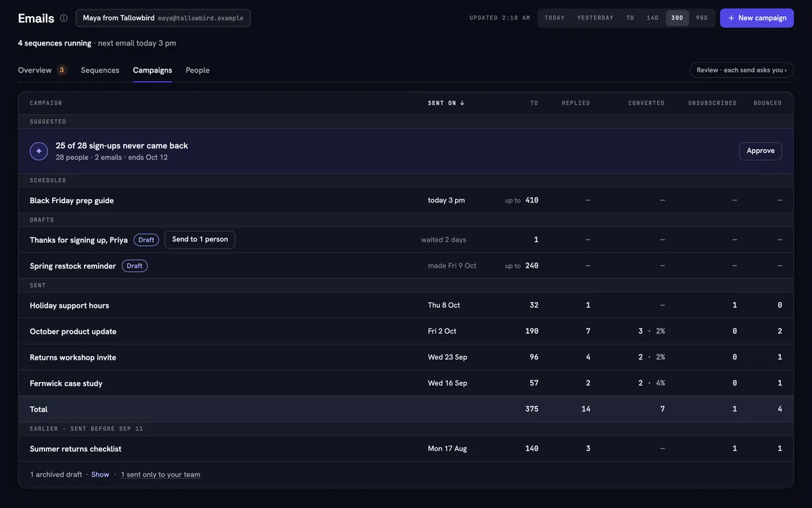Click the Fri 2 Oct sent date
Screen dimensions: 812x508
click(x=442, y=332)
